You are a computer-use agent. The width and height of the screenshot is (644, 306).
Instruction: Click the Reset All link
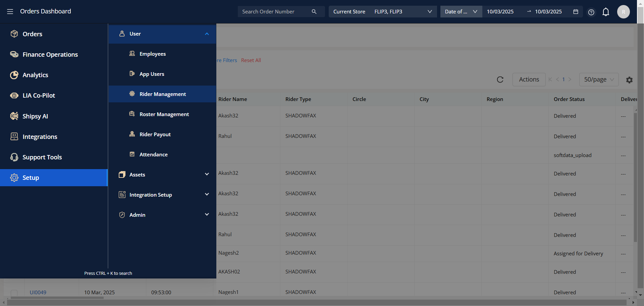(251, 60)
